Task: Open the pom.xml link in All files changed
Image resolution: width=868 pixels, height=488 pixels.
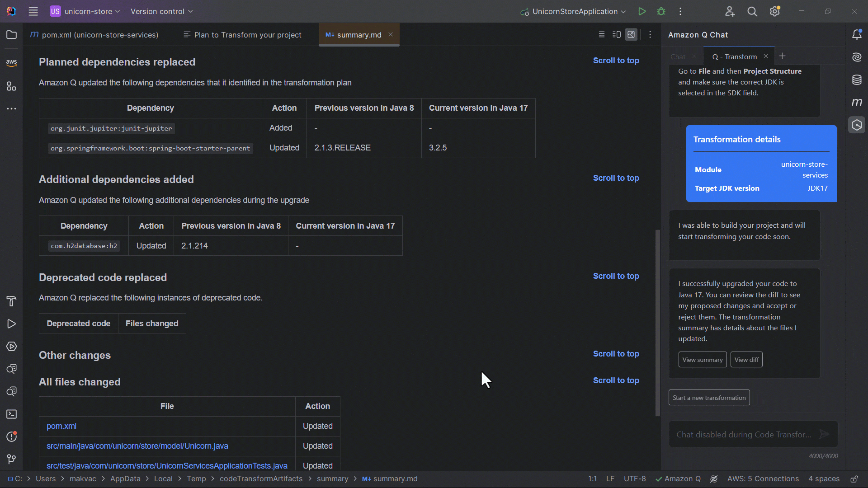Action: point(61,426)
